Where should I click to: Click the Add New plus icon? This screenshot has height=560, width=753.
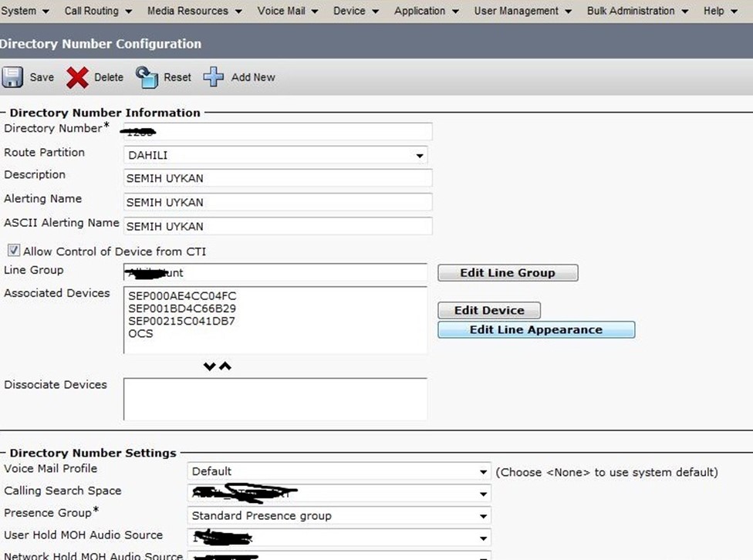click(214, 77)
